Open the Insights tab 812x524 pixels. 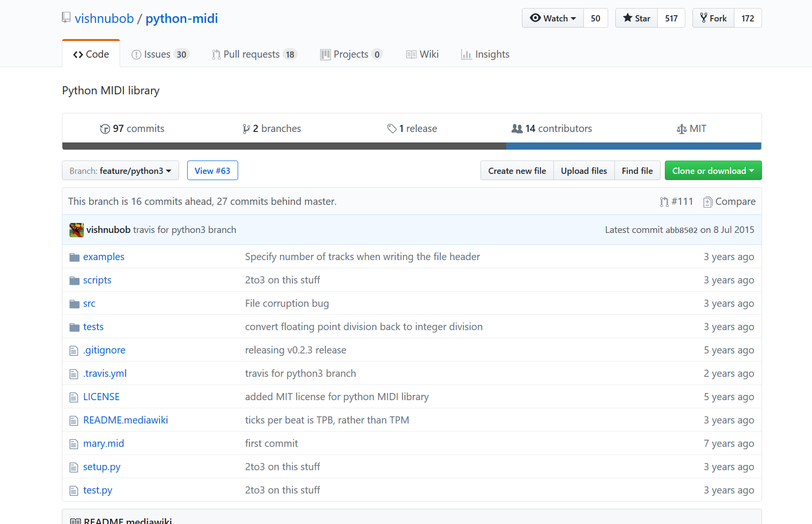pyautogui.click(x=485, y=54)
